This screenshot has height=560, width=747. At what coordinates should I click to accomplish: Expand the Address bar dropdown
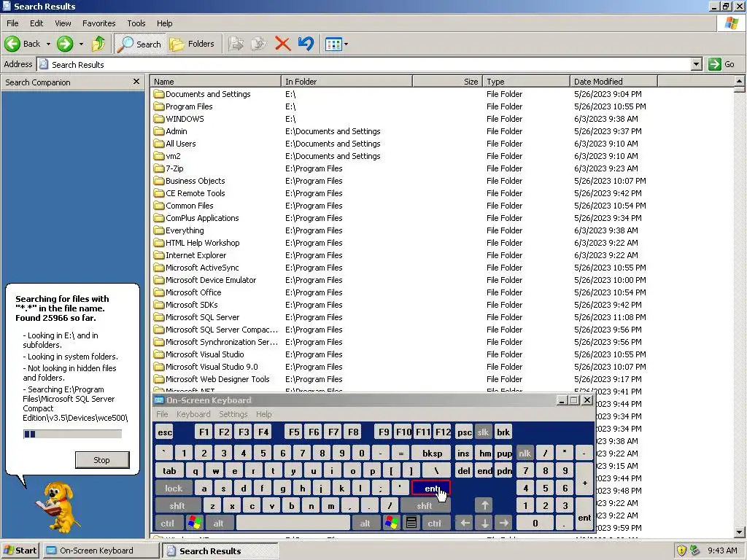tap(696, 64)
